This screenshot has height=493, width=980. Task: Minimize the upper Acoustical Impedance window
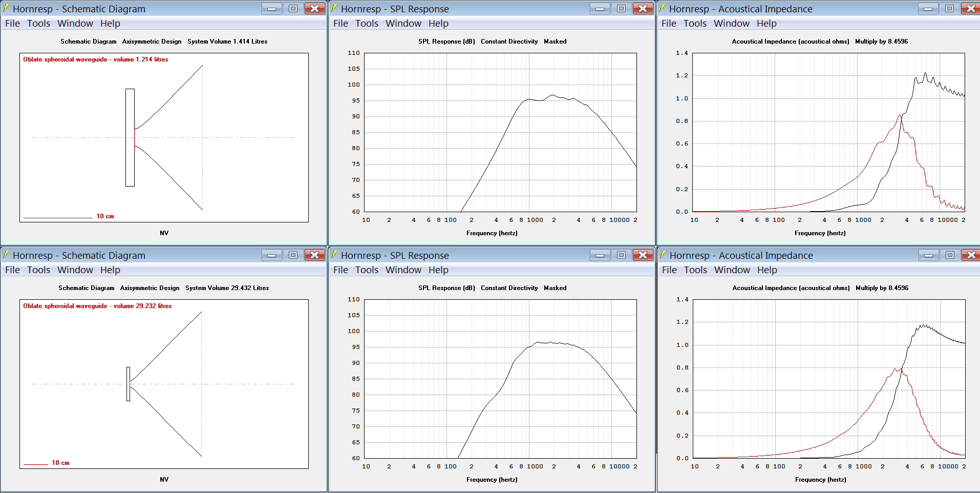point(928,8)
